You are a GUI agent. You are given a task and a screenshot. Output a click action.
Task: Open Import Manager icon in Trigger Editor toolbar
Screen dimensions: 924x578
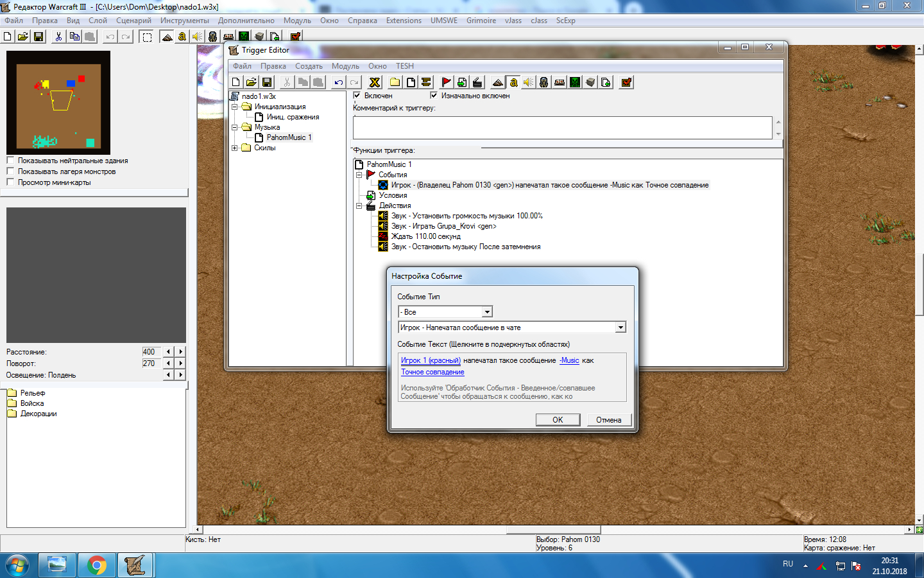click(606, 82)
